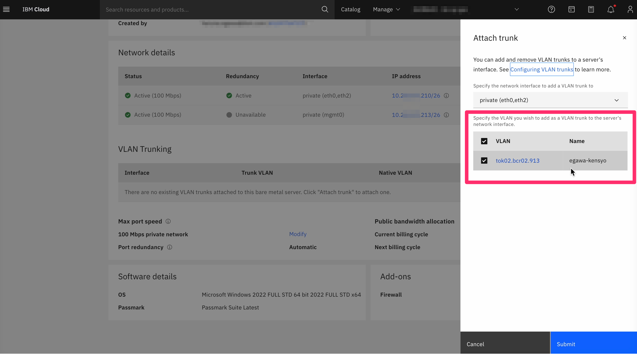Viewport: 637px width, 364px height.
Task: Uncheck the tok02.bcr02.913 VLAN row checkbox
Action: [484, 161]
